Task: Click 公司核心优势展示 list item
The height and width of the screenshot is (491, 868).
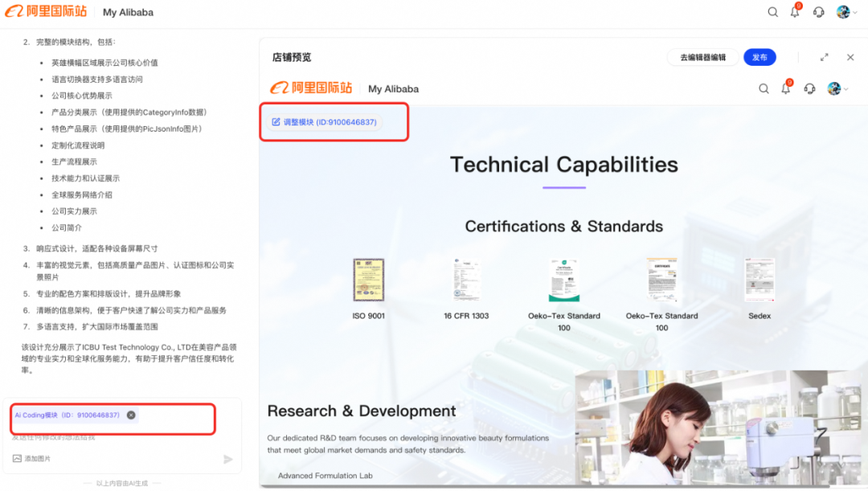Action: 82,96
